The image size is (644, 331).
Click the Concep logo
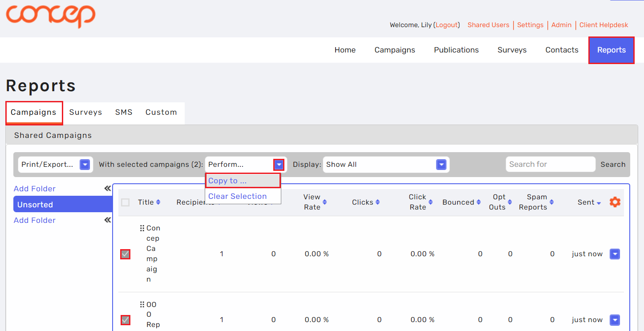[x=50, y=16]
